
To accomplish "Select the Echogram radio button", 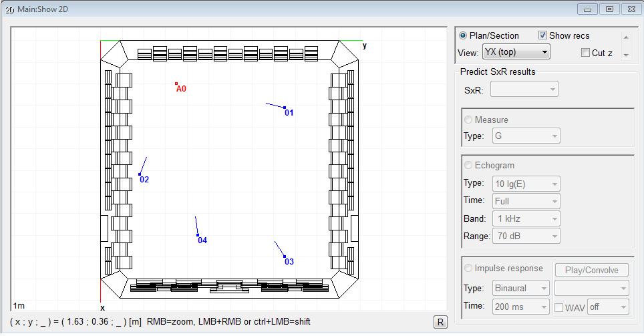I will click(468, 165).
